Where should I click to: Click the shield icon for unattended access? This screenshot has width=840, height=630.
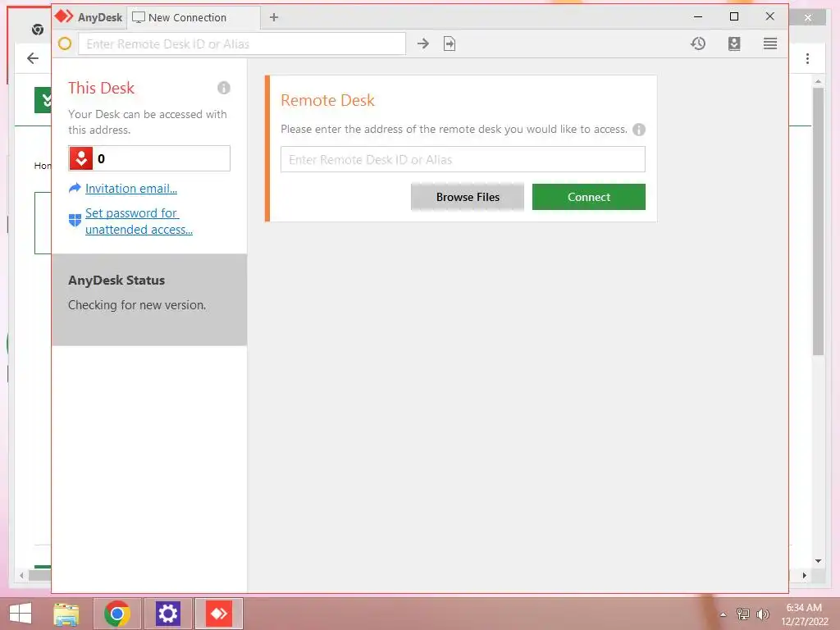(x=75, y=220)
